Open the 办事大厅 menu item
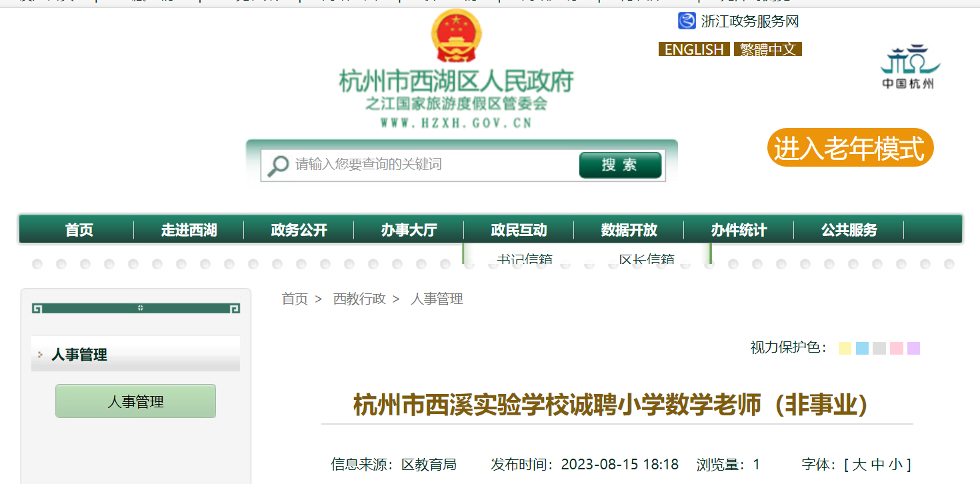Viewport: 980px width, 484px height. (x=409, y=230)
